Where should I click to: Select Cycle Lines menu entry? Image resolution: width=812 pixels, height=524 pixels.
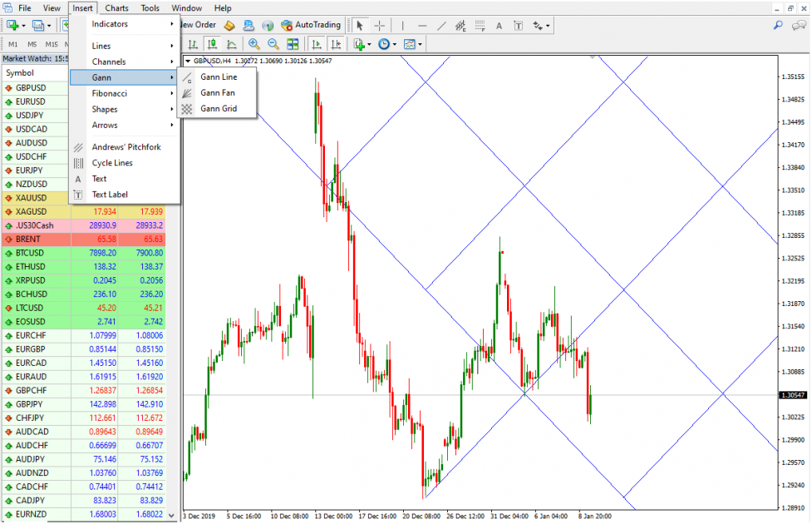[x=125, y=163]
